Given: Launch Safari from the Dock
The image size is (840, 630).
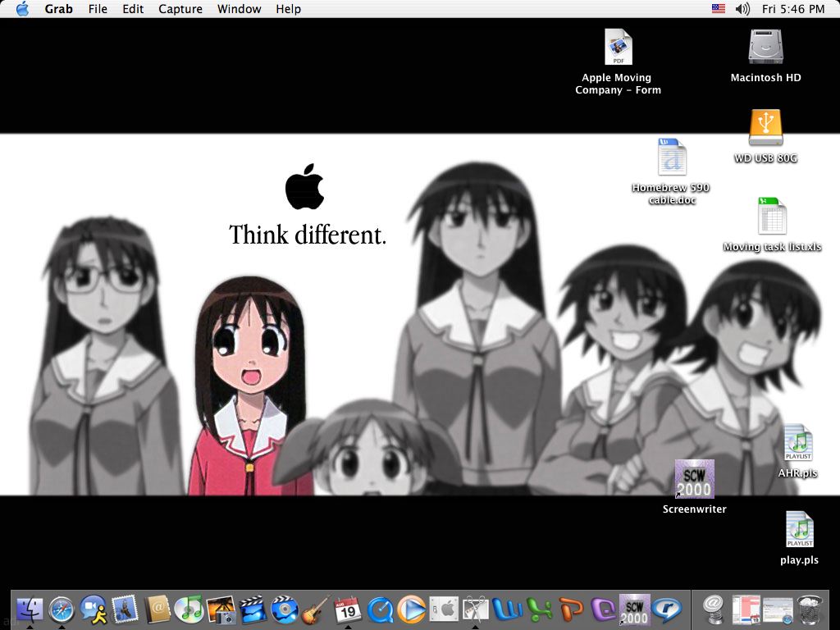Looking at the screenshot, I should coord(62,609).
